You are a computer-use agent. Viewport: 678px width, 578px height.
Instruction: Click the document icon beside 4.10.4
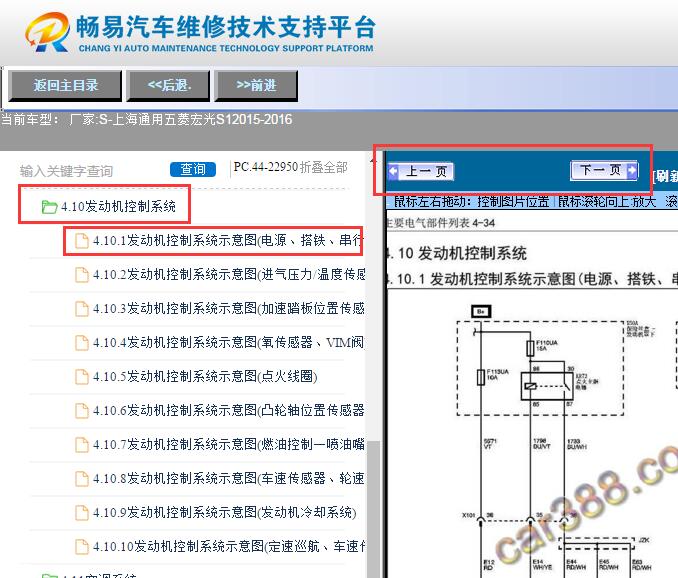[x=82, y=343]
